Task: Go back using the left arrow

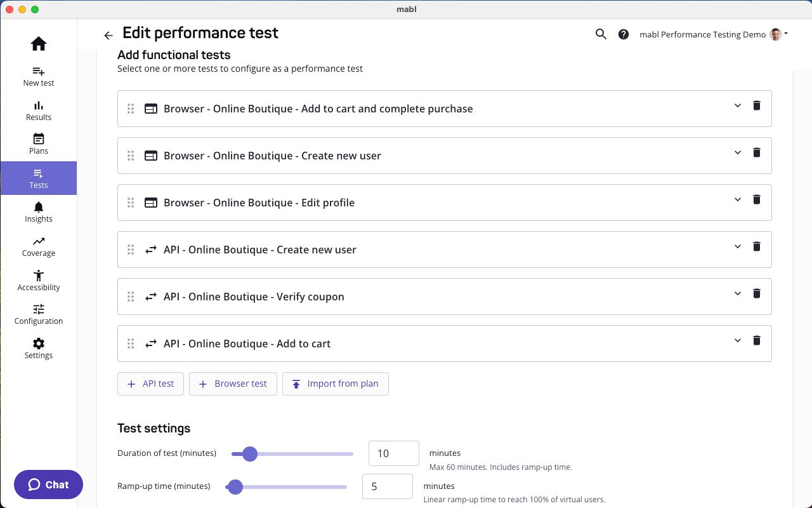Action: pyautogui.click(x=108, y=36)
